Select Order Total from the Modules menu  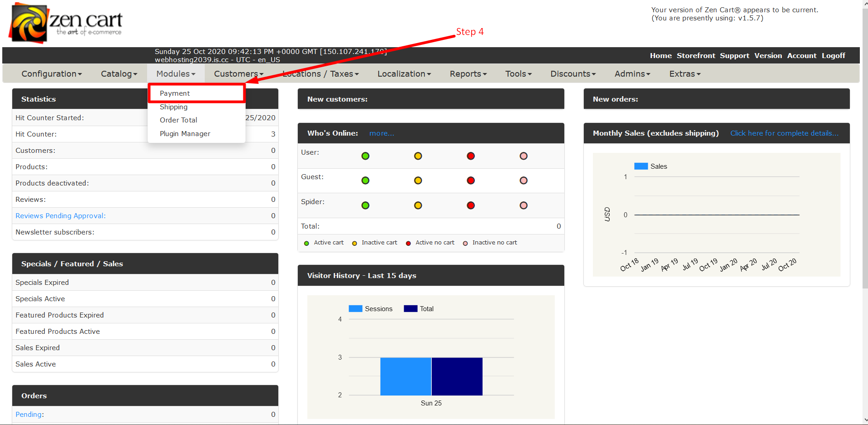(x=178, y=120)
